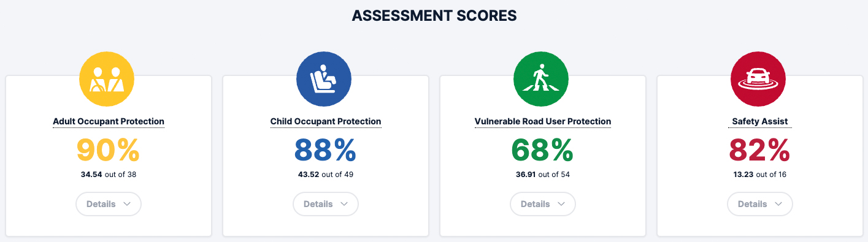Screen dimensions: 868x242
Task: Click the Assessment Scores heading
Action: (x=434, y=16)
